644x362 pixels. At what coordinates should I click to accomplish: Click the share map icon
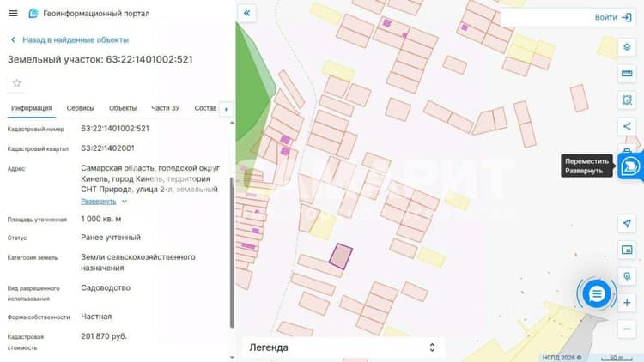[x=627, y=126]
